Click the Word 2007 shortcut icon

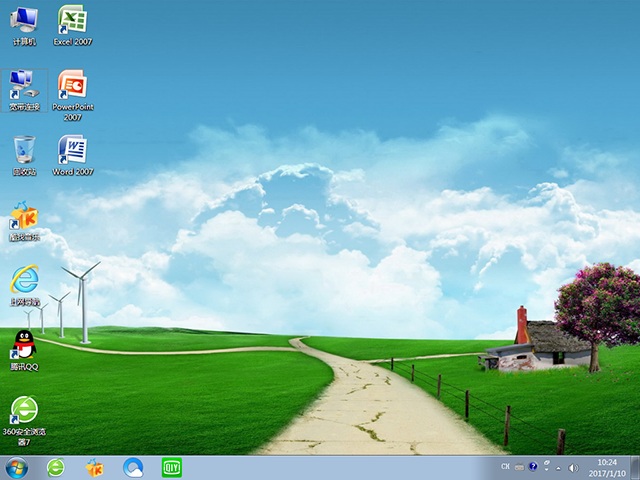click(71, 151)
